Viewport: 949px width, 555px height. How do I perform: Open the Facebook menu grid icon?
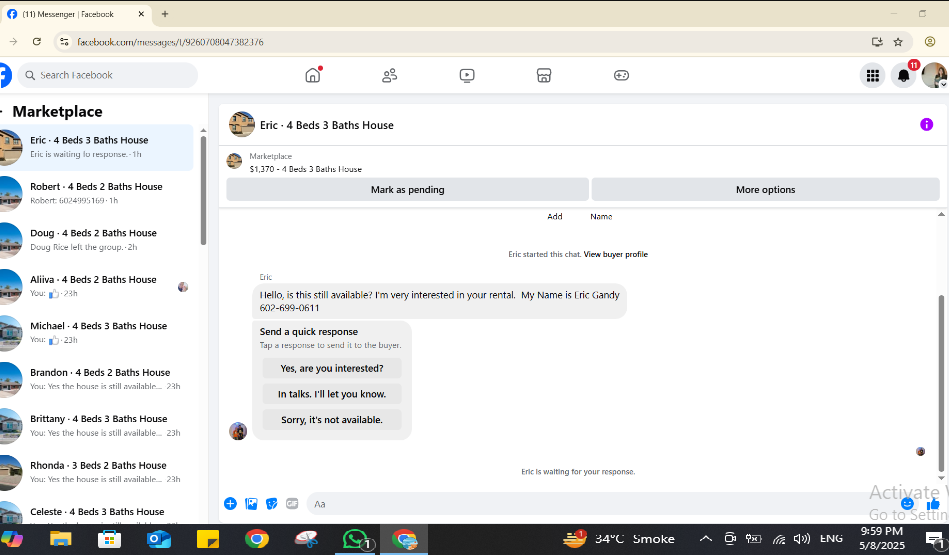click(x=873, y=76)
